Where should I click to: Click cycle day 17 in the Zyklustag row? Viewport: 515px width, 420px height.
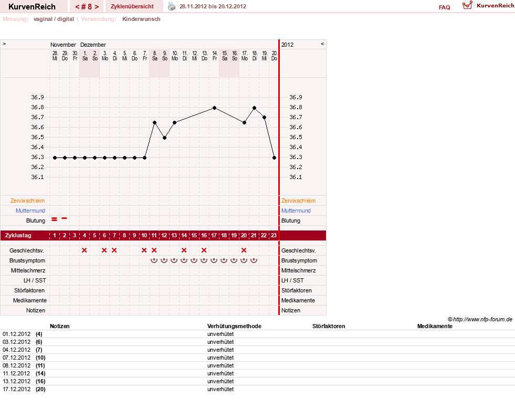(214, 235)
